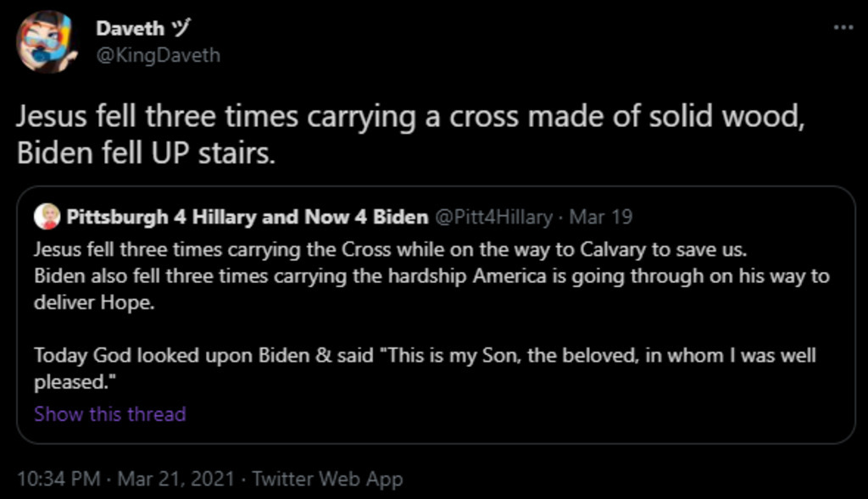Open the Daveth display name link
868x499 pixels.
tap(129, 28)
